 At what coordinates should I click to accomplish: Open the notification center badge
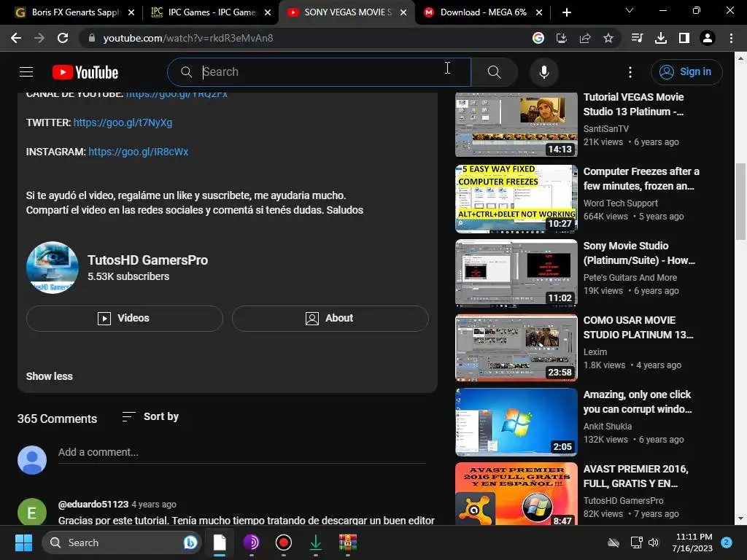(727, 542)
